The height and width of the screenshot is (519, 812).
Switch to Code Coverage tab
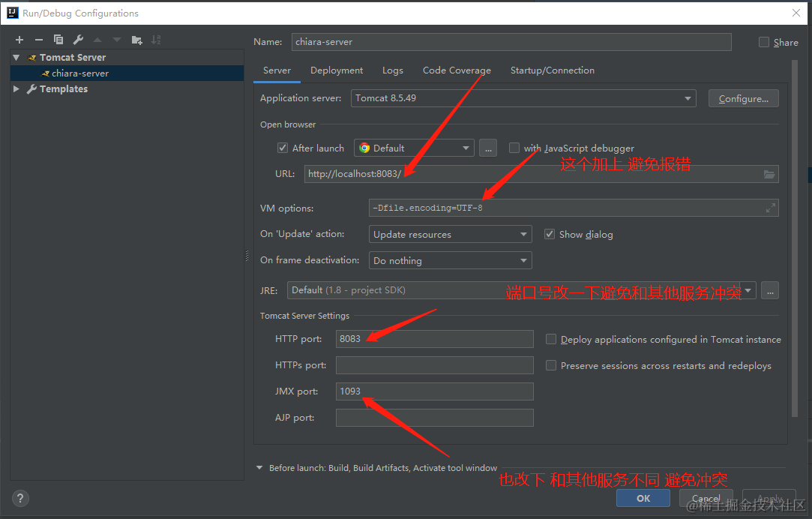pos(457,70)
